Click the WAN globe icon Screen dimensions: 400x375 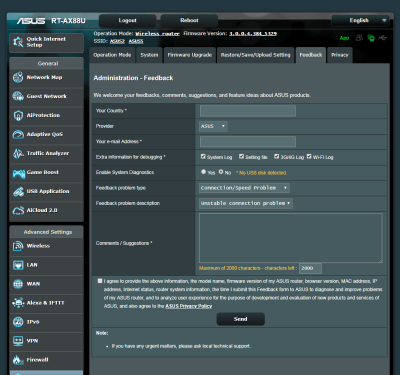(18, 284)
